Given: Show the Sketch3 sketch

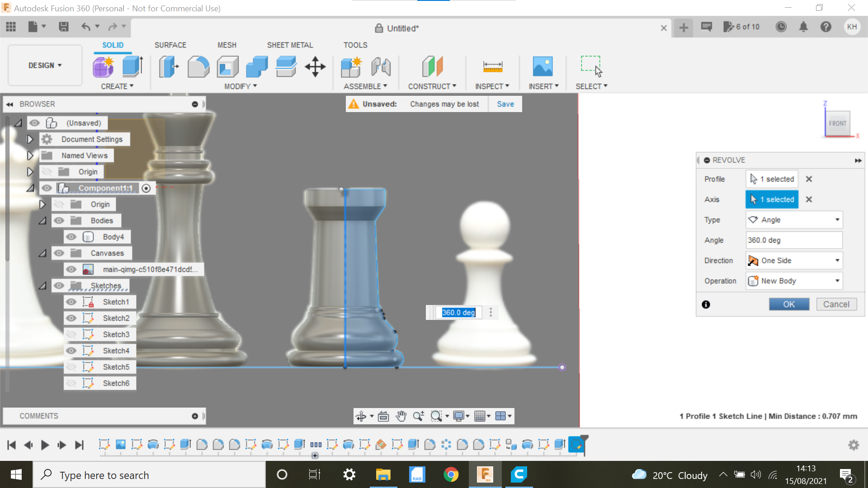Looking at the screenshot, I should coord(71,334).
